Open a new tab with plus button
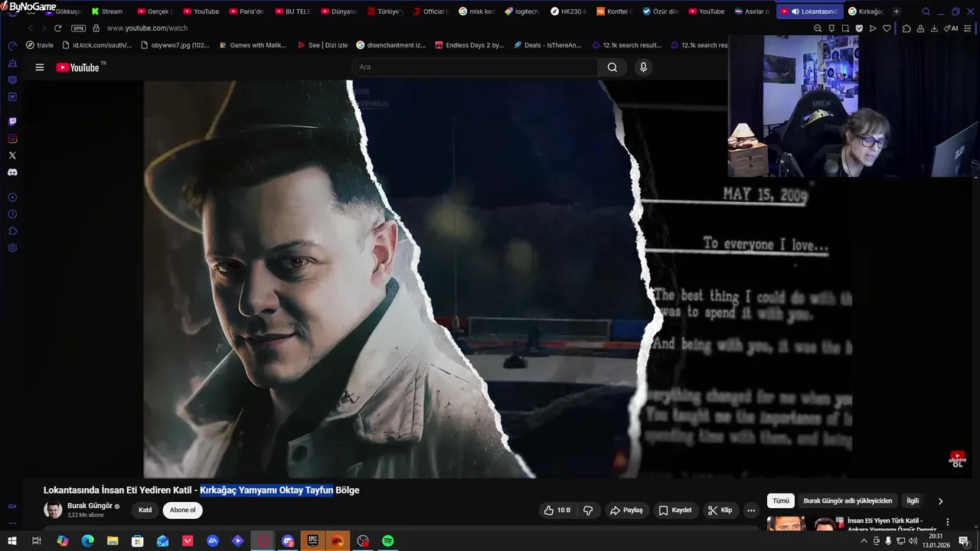 pos(897,11)
